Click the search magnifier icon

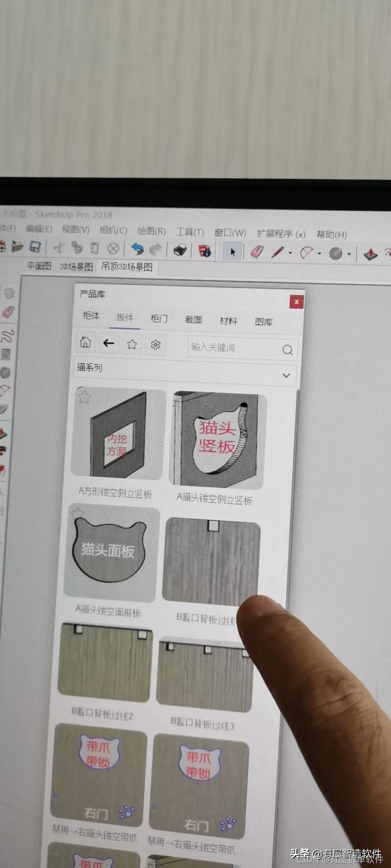tap(287, 349)
